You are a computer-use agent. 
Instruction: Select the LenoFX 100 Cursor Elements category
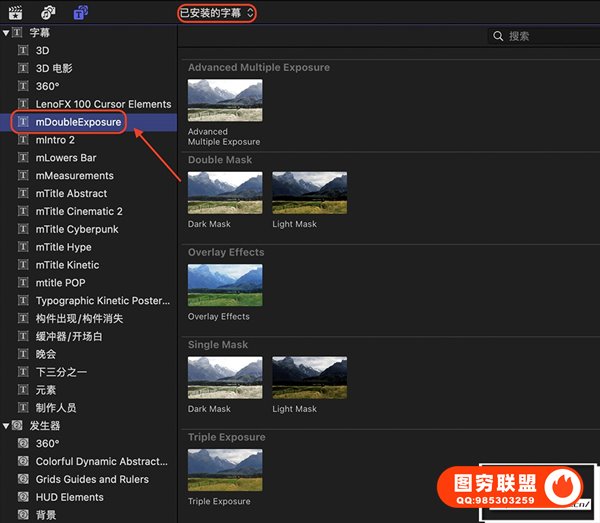click(103, 104)
